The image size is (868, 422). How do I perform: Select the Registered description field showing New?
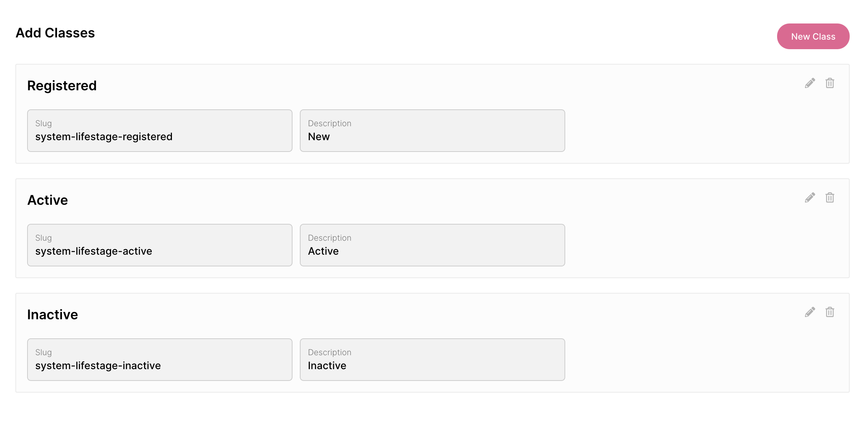point(433,131)
